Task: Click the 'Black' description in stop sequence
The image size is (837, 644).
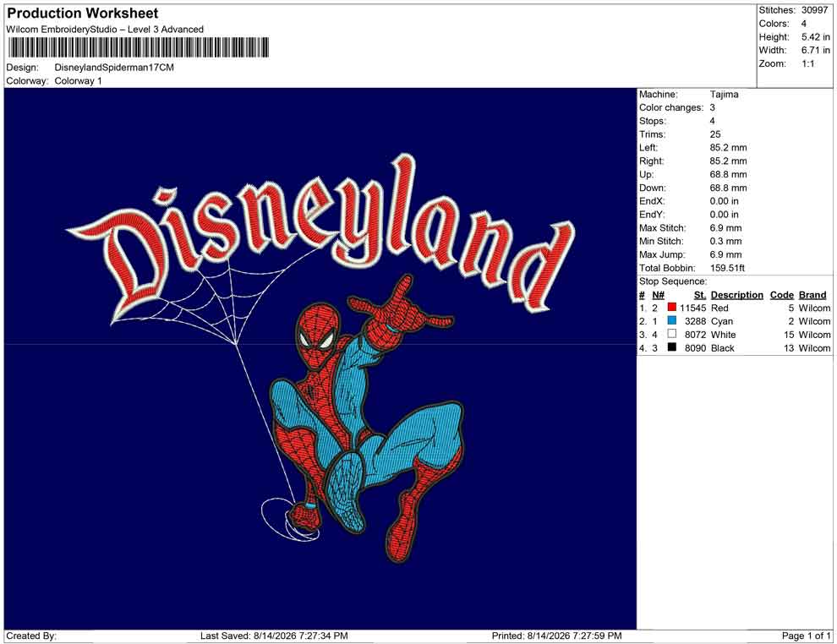Action: [723, 348]
